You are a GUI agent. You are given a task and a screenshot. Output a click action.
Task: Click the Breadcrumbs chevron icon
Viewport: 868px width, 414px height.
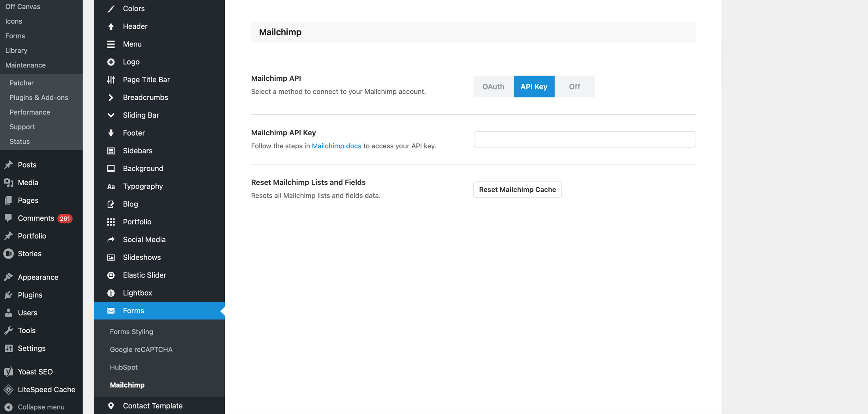tap(111, 97)
